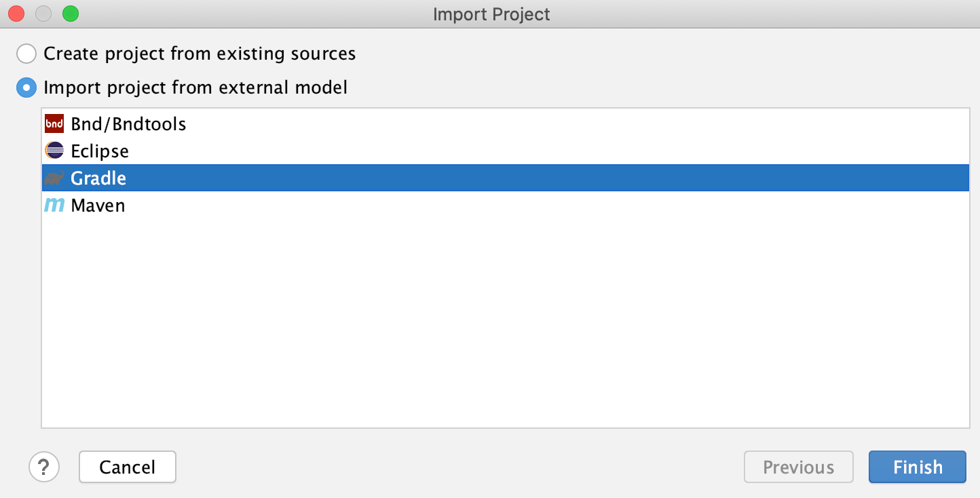Click the Cancel button

pyautogui.click(x=128, y=467)
